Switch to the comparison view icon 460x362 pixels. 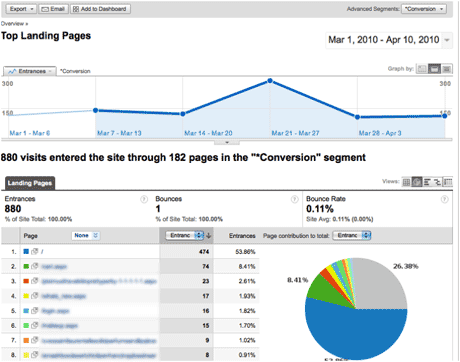coord(437,182)
